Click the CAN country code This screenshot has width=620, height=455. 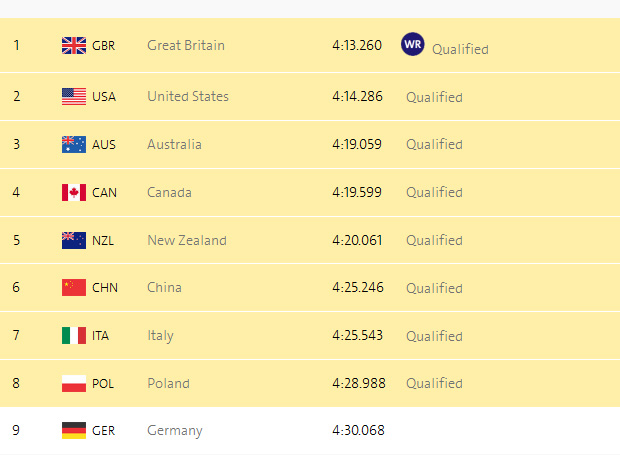pos(104,192)
